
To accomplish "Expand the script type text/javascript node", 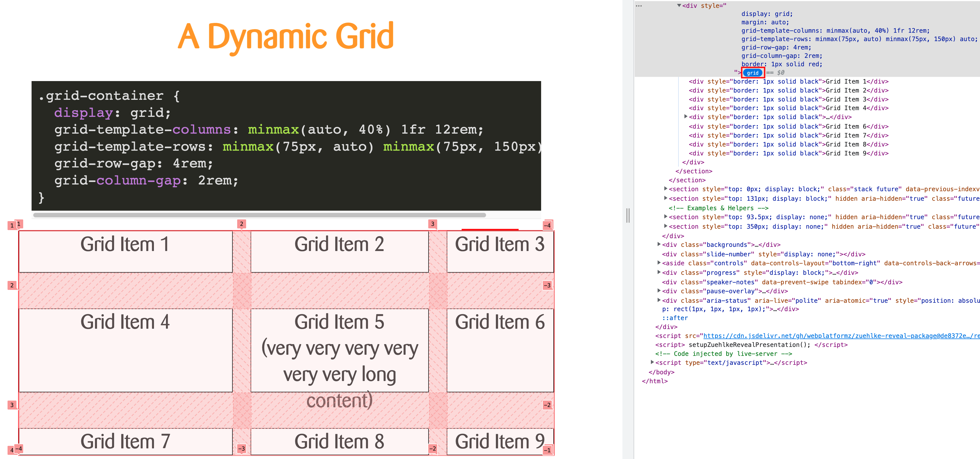I will click(652, 362).
